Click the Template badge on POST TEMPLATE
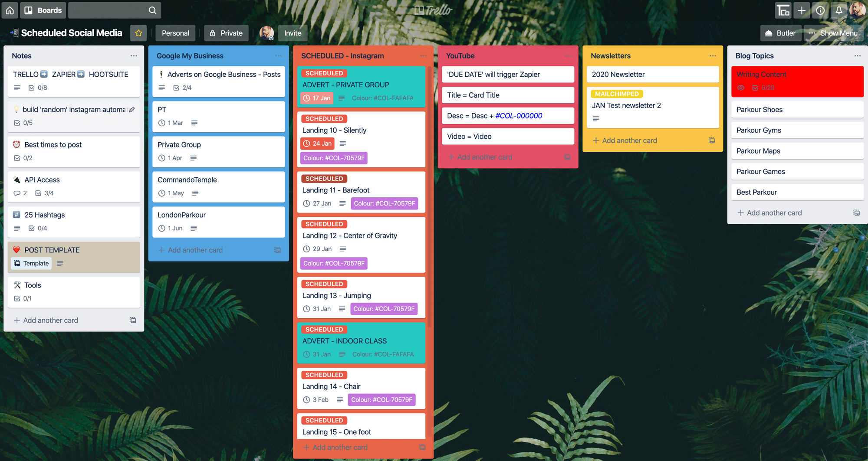868x461 pixels. tap(31, 263)
